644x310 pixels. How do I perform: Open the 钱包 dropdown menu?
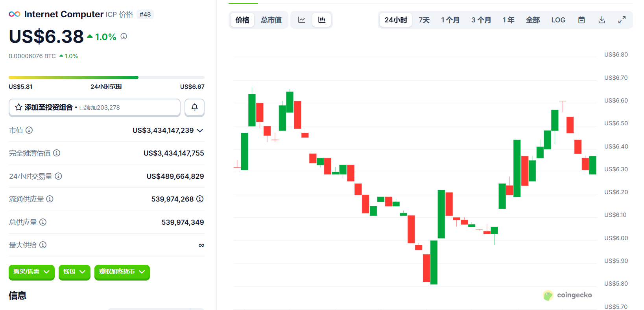coord(74,272)
